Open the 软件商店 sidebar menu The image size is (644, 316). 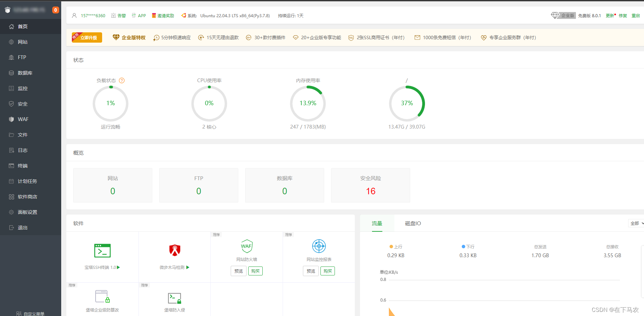pyautogui.click(x=31, y=197)
